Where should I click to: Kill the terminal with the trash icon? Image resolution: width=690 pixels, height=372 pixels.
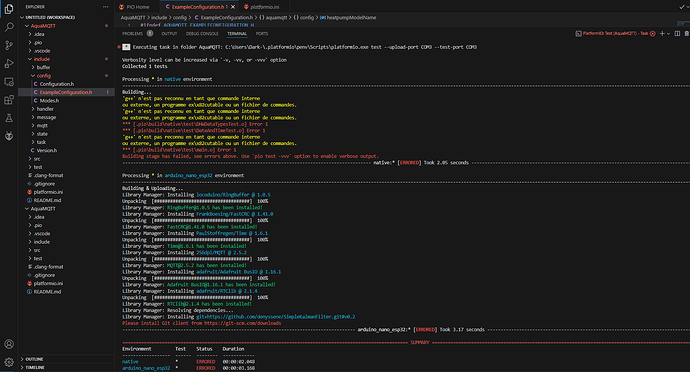click(687, 33)
